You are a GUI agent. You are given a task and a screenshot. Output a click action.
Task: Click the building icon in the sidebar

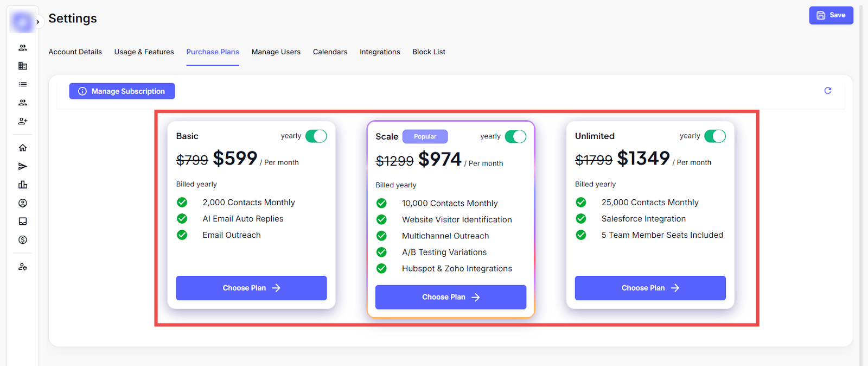(23, 66)
